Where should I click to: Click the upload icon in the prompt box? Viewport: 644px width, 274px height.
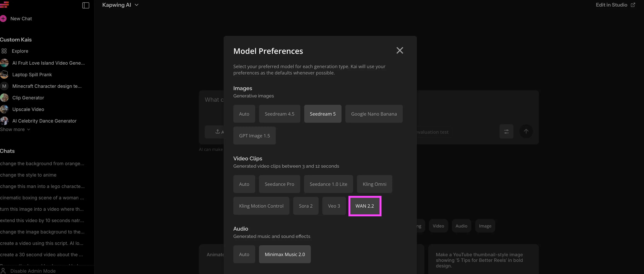pyautogui.click(x=217, y=131)
